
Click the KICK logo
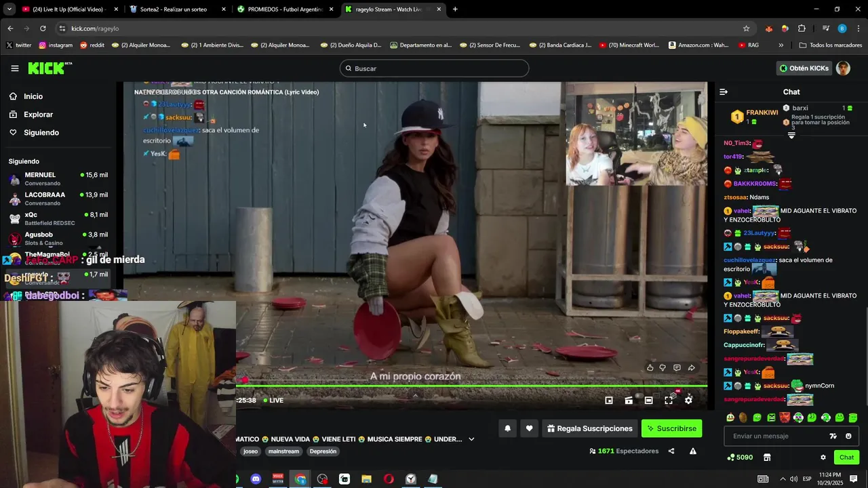[x=50, y=68]
